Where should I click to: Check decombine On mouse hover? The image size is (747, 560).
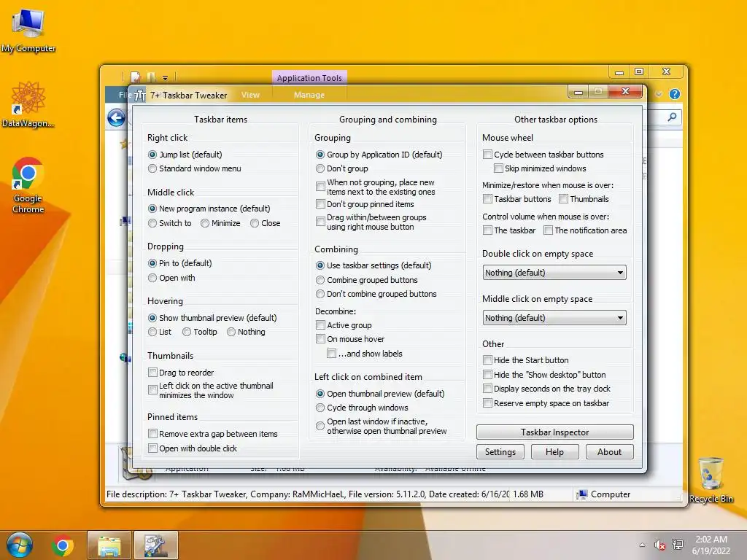pos(350,339)
